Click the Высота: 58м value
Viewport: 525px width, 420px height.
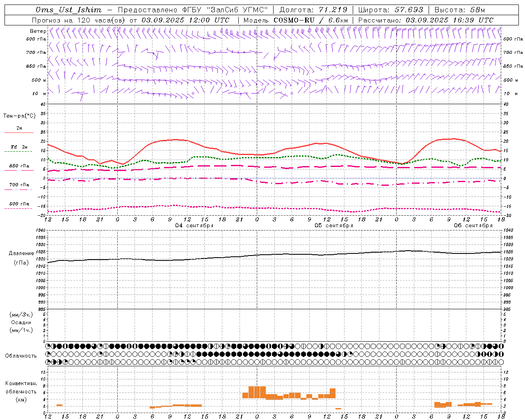459,10
